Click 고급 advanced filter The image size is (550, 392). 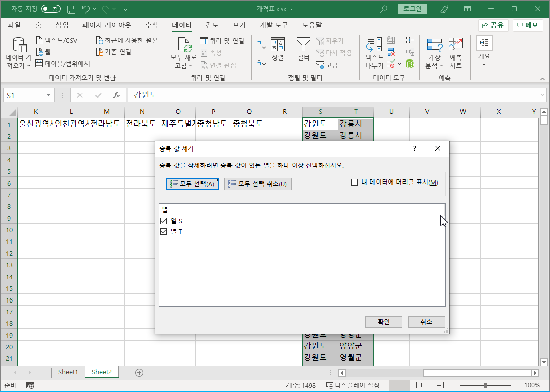(327, 65)
